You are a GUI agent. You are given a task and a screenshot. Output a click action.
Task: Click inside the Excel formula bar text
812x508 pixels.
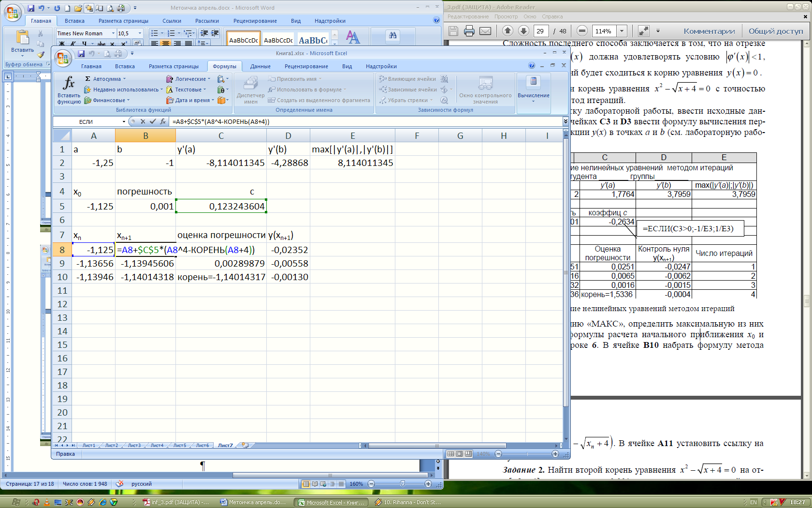click(x=366, y=121)
